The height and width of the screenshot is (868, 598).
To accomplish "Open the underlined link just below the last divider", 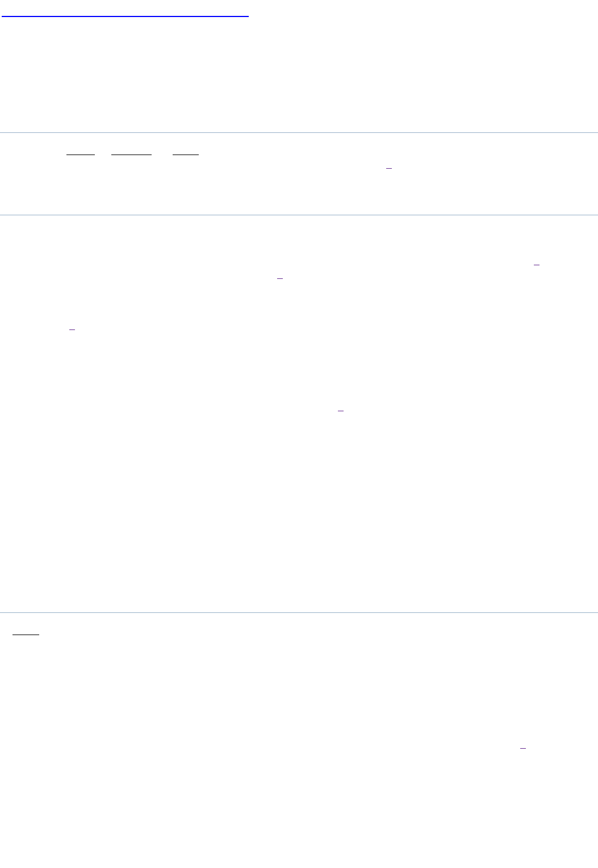I will click(26, 634).
